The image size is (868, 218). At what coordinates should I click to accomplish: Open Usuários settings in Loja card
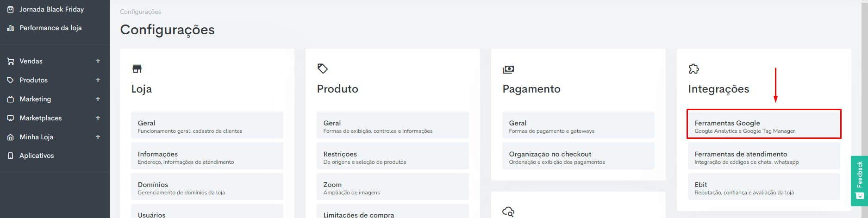tap(207, 211)
